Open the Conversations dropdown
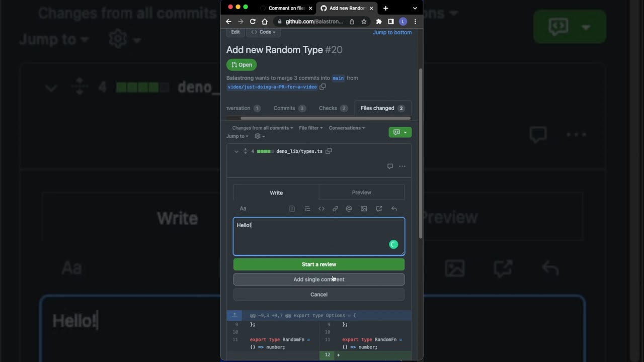Image resolution: width=644 pixels, height=362 pixels. [x=347, y=128]
